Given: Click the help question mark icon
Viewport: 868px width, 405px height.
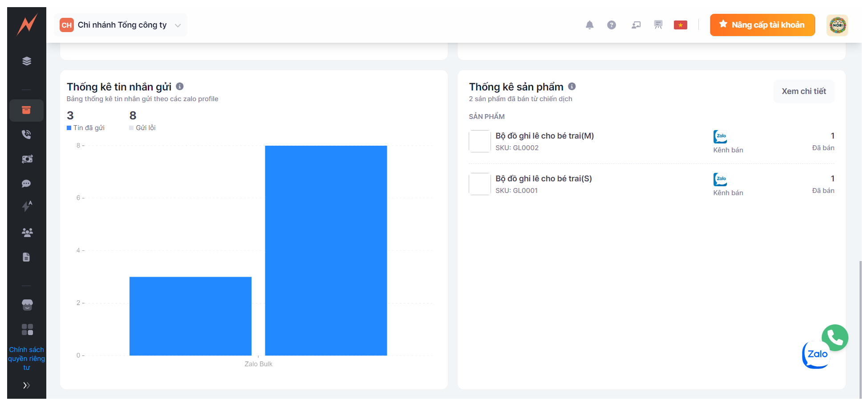Looking at the screenshot, I should 612,25.
